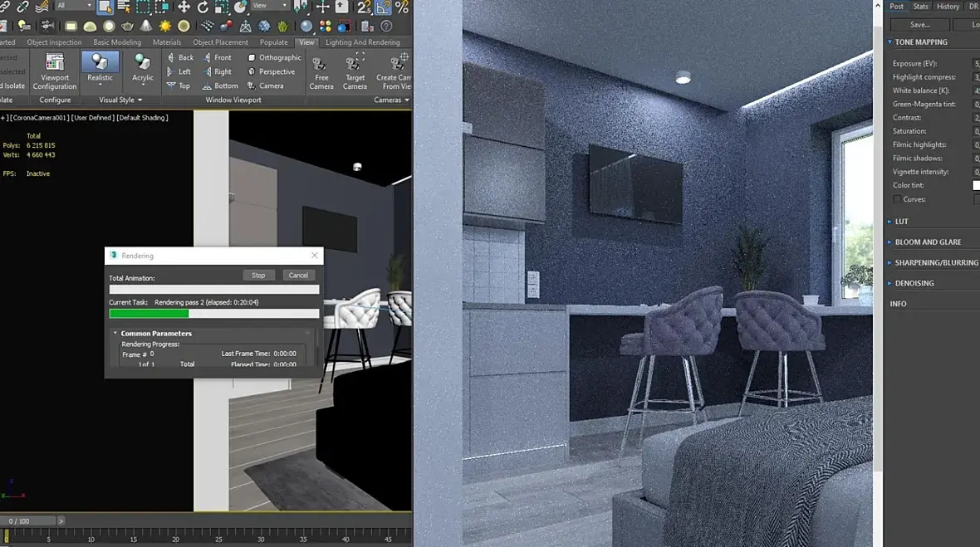Open the Materials ribbon tab

point(167,42)
